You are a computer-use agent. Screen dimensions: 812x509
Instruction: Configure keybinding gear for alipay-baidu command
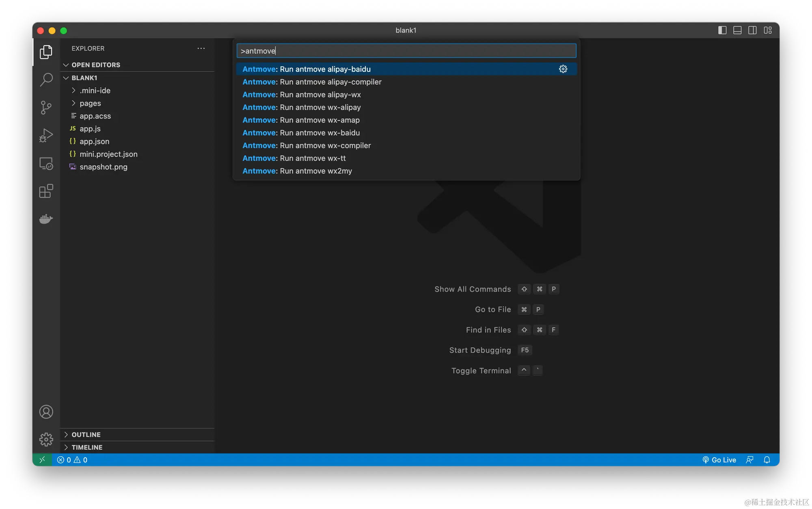[x=563, y=69]
